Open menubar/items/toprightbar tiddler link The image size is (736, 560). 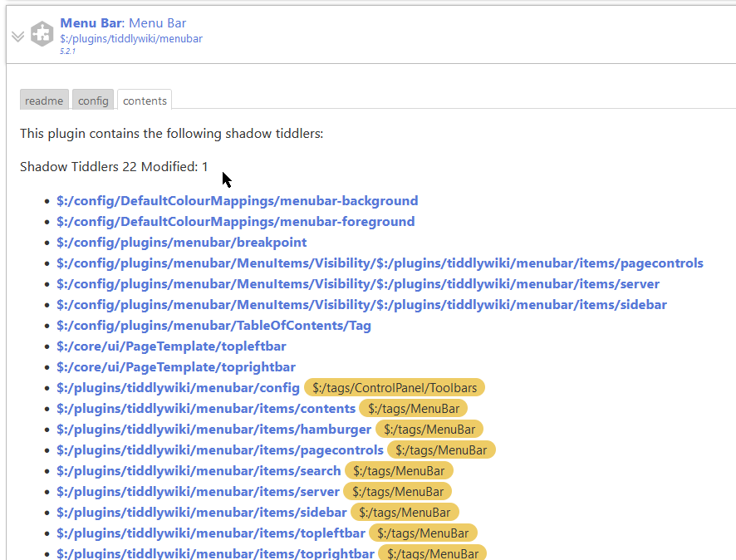pyautogui.click(x=215, y=553)
